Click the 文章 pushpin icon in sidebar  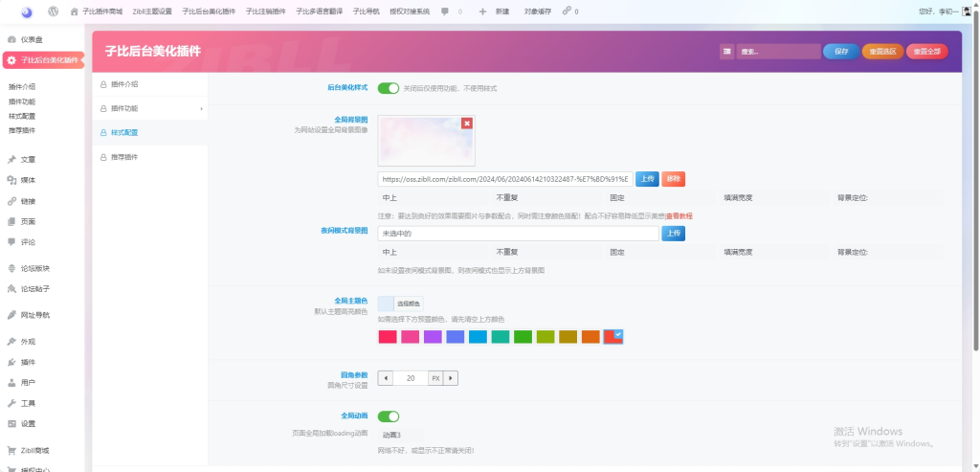[x=11, y=160]
